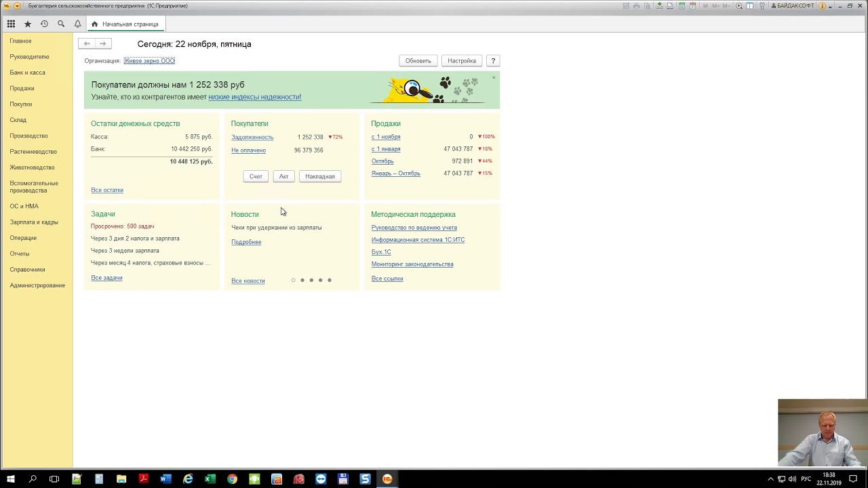868x488 pixels.
Task: Open sales since с 1 ноября link
Action: coord(386,137)
